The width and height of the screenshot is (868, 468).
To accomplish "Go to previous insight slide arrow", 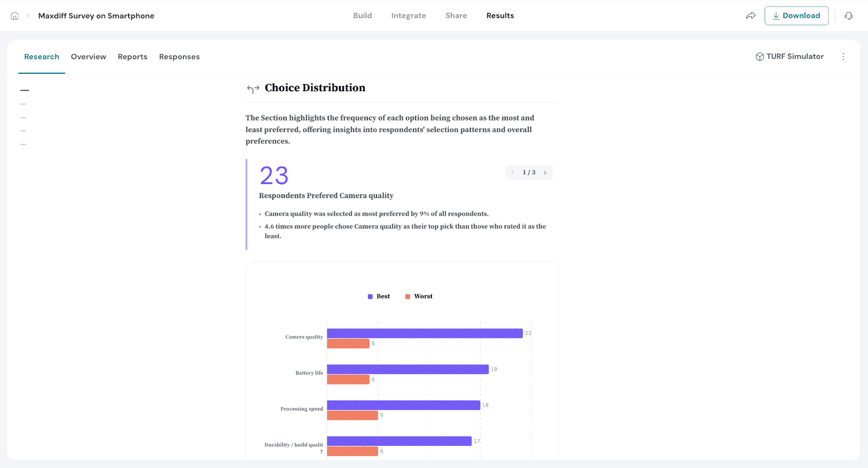I will point(513,173).
